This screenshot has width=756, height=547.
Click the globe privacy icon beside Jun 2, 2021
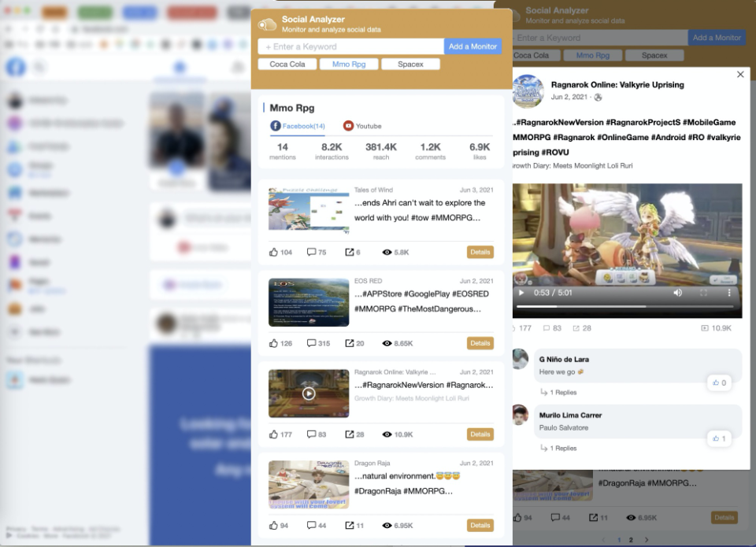point(598,97)
